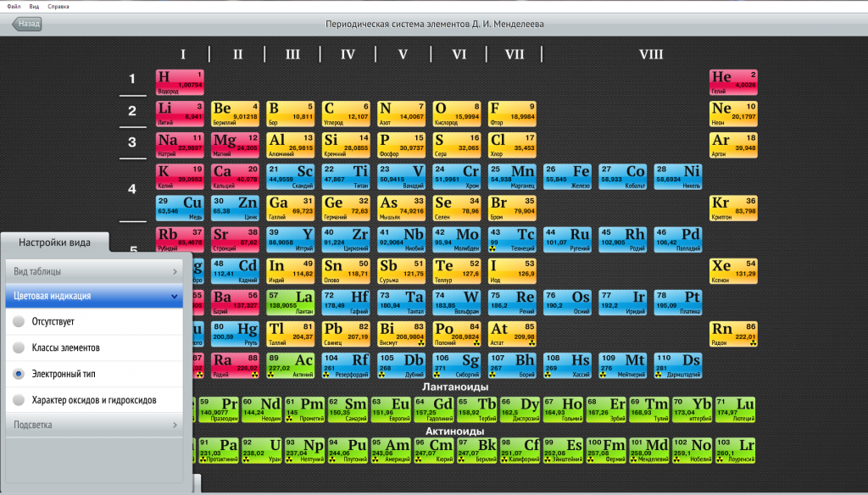Click the Carbon (C) element tile

point(347,113)
